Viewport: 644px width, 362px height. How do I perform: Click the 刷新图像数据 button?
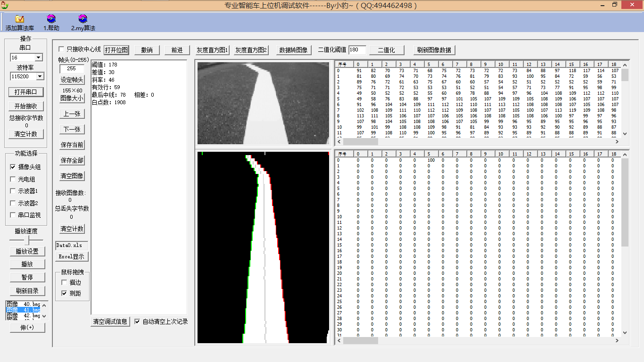coord(435,50)
